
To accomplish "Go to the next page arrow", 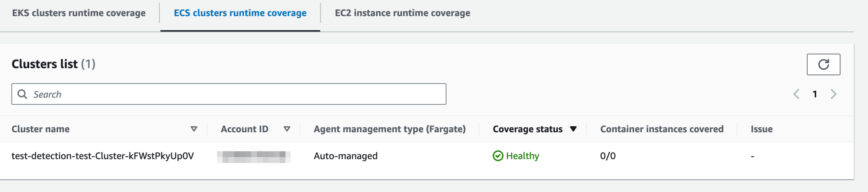I will click(833, 94).
